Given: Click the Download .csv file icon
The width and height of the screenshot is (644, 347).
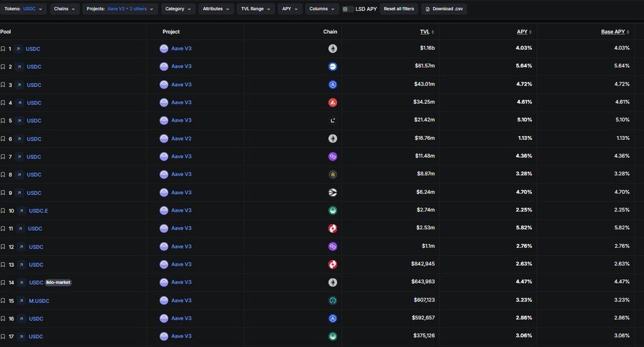Looking at the screenshot, I should point(427,9).
